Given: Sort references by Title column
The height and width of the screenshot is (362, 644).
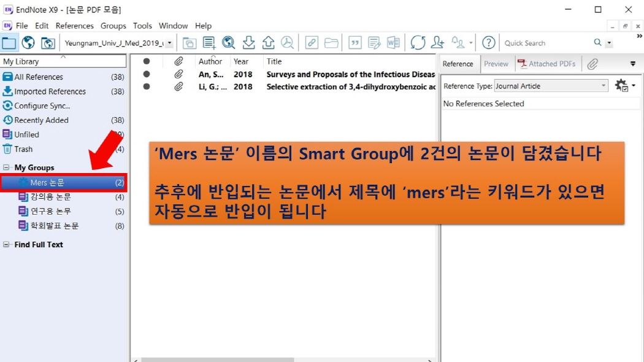Looking at the screenshot, I should point(274,61).
